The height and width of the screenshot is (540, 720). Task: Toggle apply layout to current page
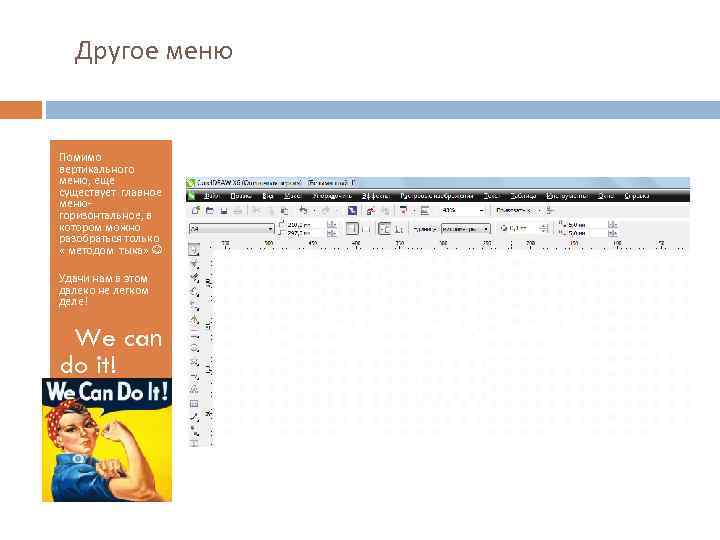(x=399, y=229)
